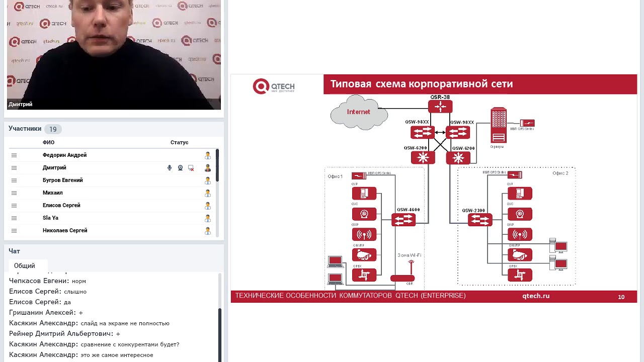Click the handle icon beside Sla Ya
The width and height of the screenshot is (644, 362).
point(14,218)
